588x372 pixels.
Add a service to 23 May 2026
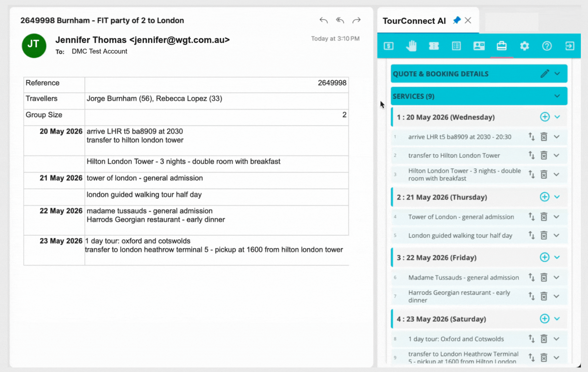(x=544, y=319)
